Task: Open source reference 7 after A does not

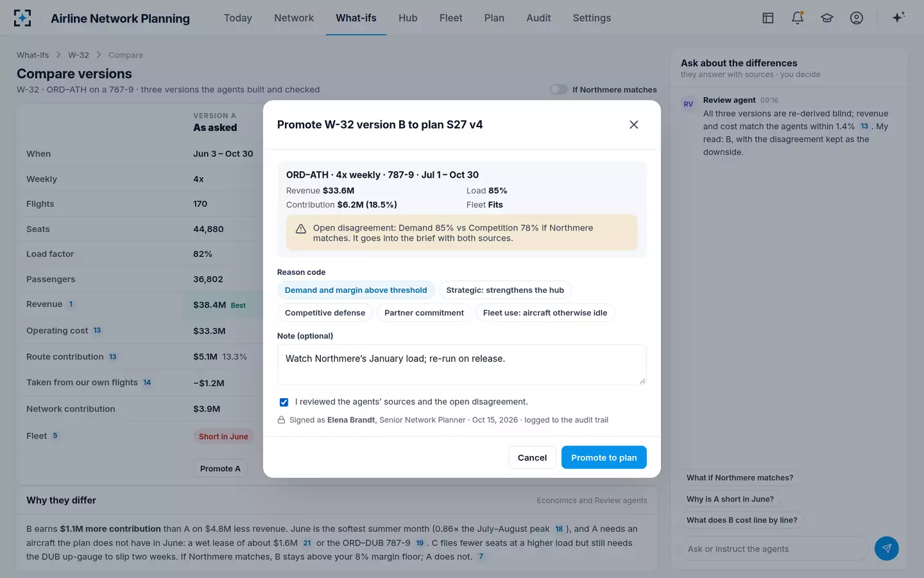Action: 481,557
